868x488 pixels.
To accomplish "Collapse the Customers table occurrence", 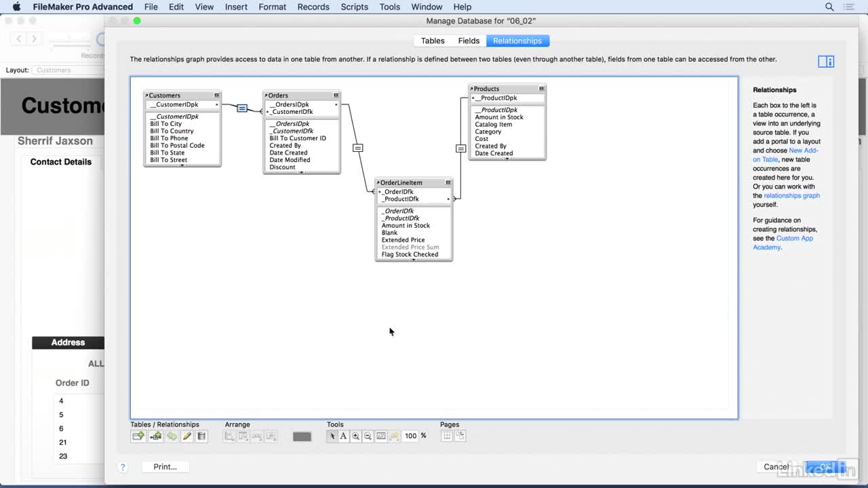I will click(x=217, y=96).
